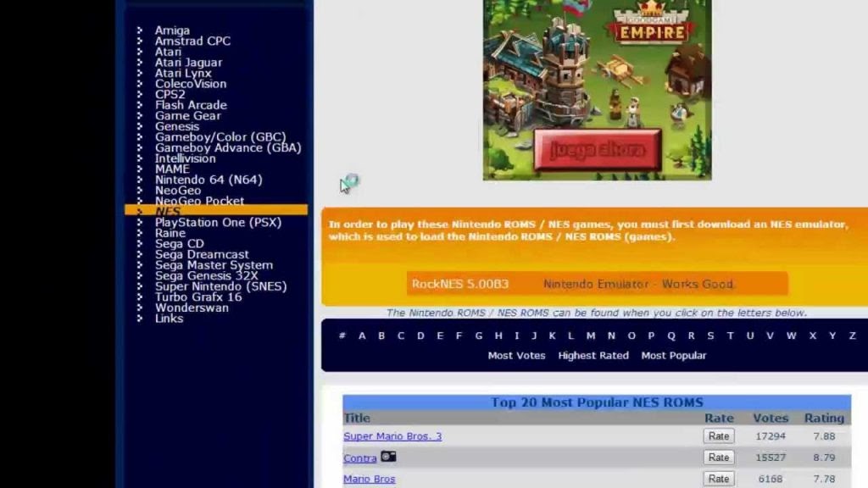Image resolution: width=868 pixels, height=488 pixels.
Task: Open the Contra ROM page
Action: pyautogui.click(x=359, y=458)
